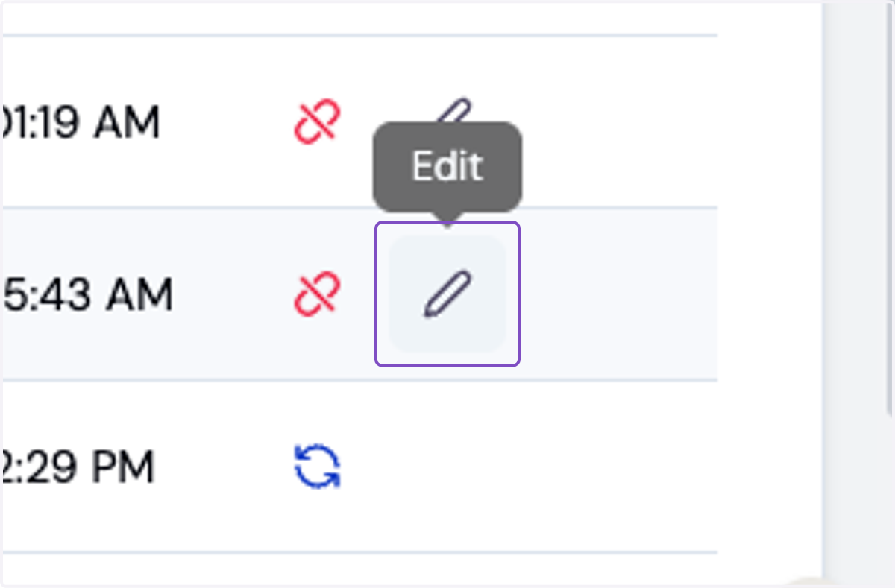Select the 2:29 PM timestamp cell
The width and height of the screenshot is (895, 588).
[78, 467]
